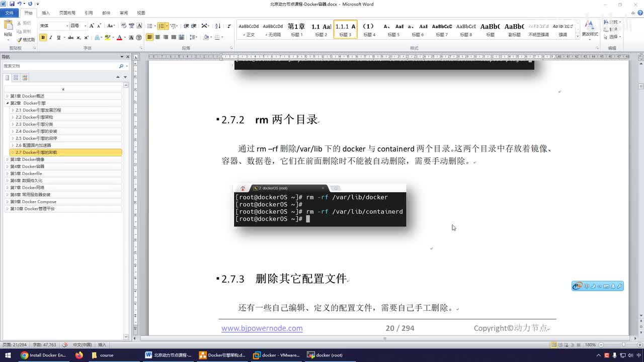
Task: Switch to the 页面布局 (Page Layout) tab
Action: tap(67, 13)
